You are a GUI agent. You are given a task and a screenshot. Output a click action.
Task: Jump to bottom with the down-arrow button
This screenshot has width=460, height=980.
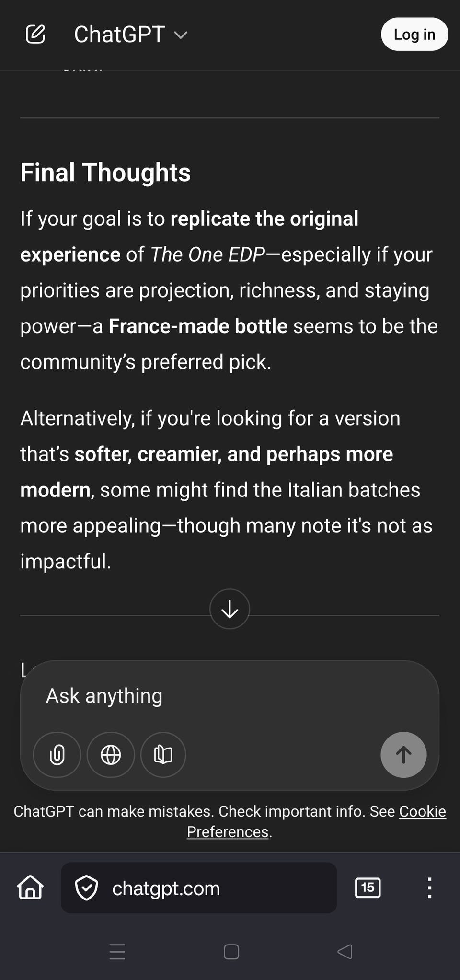pos(230,609)
